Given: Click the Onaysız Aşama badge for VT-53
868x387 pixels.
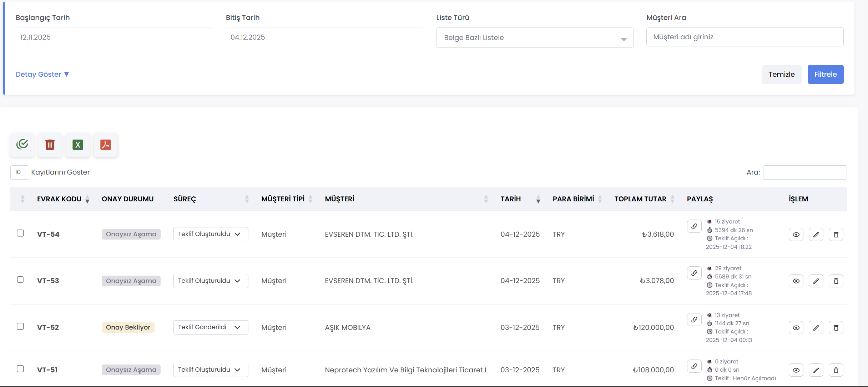Looking at the screenshot, I should point(131,281).
